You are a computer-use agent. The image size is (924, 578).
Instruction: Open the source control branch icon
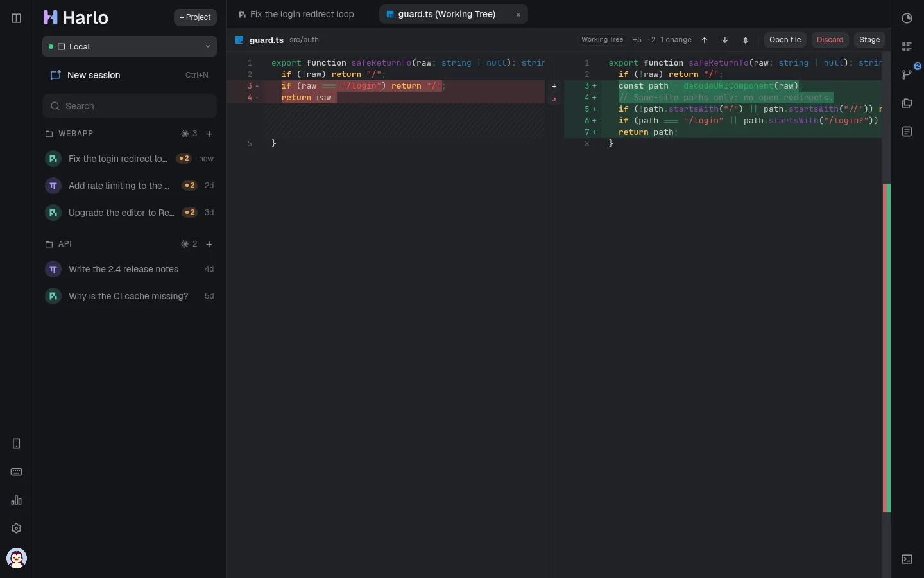[907, 74]
